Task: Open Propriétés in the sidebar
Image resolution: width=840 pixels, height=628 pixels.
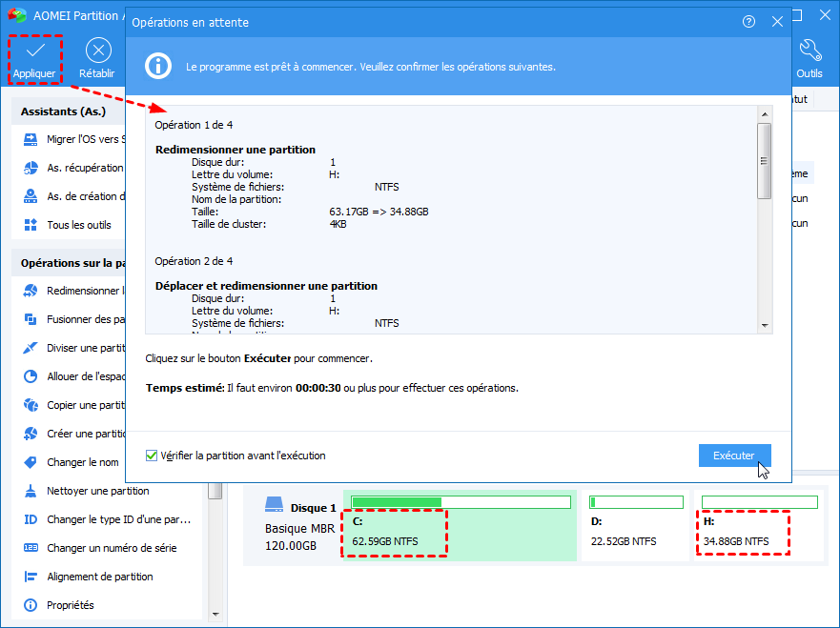Action: [x=71, y=605]
